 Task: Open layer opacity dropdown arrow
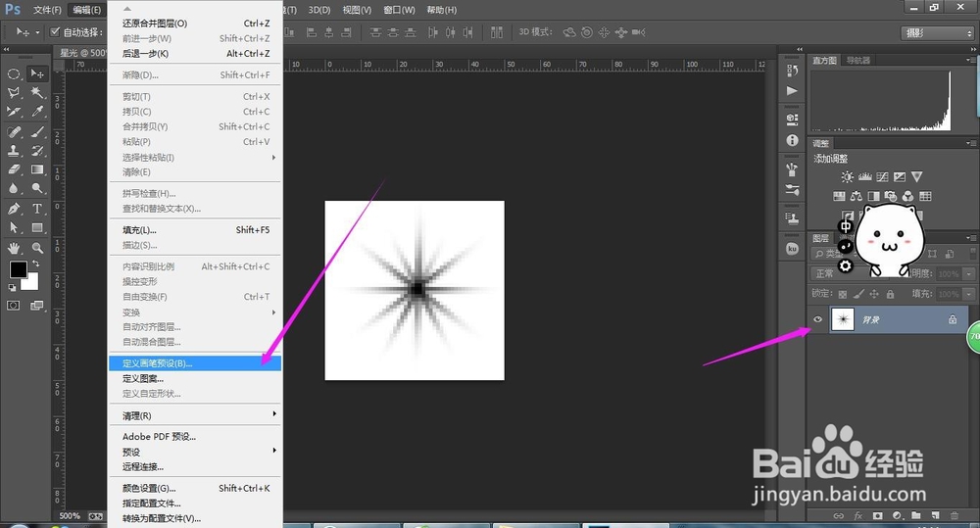click(969, 273)
